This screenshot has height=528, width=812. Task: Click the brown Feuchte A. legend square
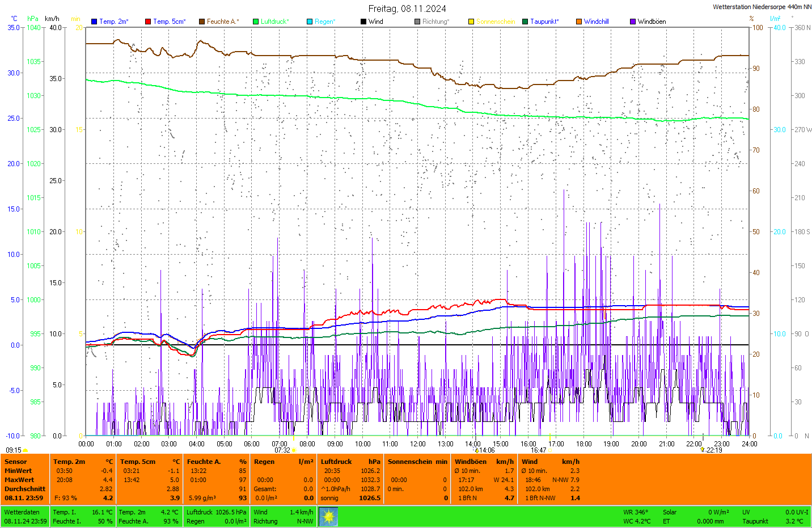(x=201, y=22)
